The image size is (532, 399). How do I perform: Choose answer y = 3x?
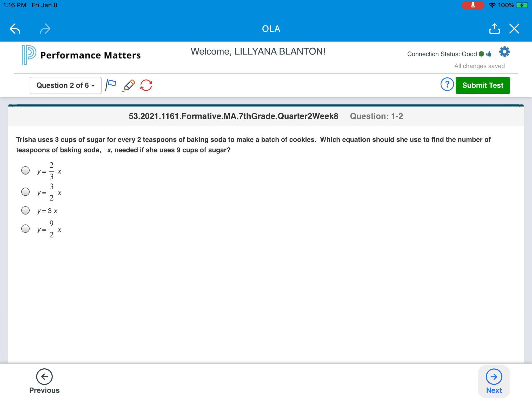click(x=25, y=210)
